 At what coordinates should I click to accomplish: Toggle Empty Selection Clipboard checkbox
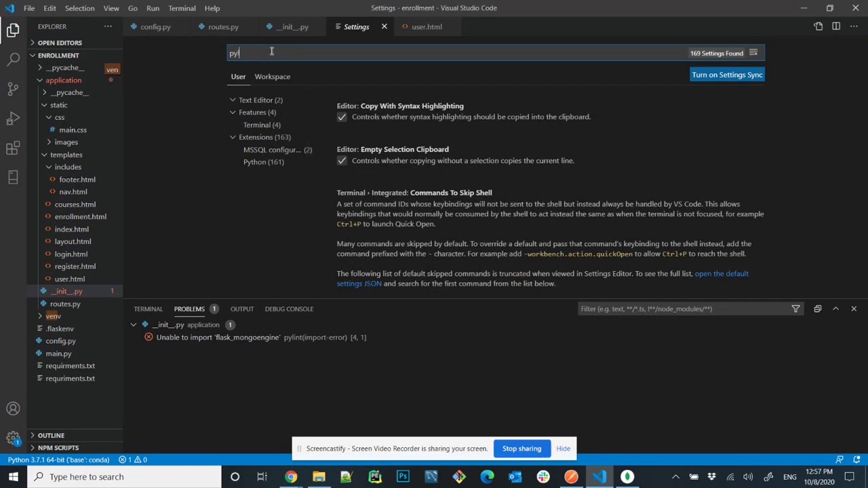tap(342, 161)
